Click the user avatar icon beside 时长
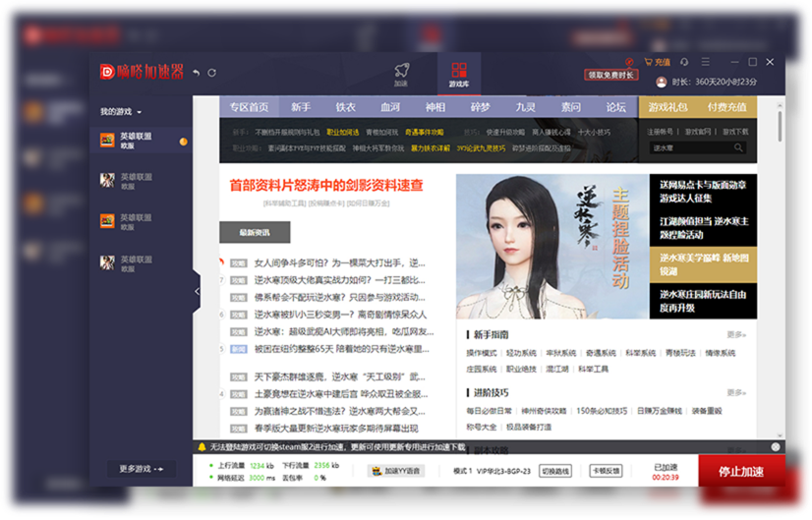The image size is (812, 520). pyautogui.click(x=662, y=82)
